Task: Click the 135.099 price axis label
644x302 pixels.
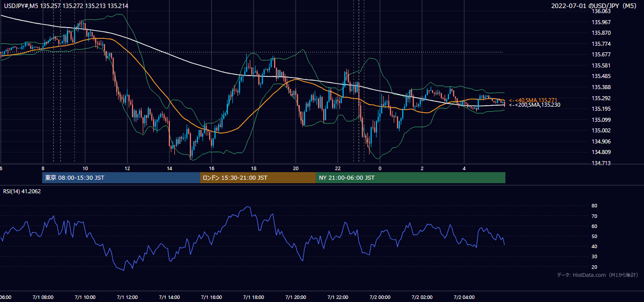Action: click(601, 120)
